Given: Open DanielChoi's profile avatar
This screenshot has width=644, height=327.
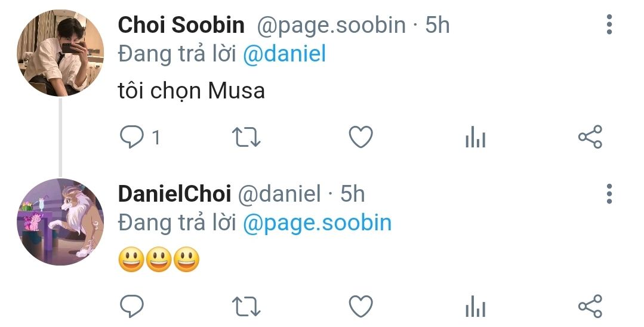Looking at the screenshot, I should (x=60, y=222).
